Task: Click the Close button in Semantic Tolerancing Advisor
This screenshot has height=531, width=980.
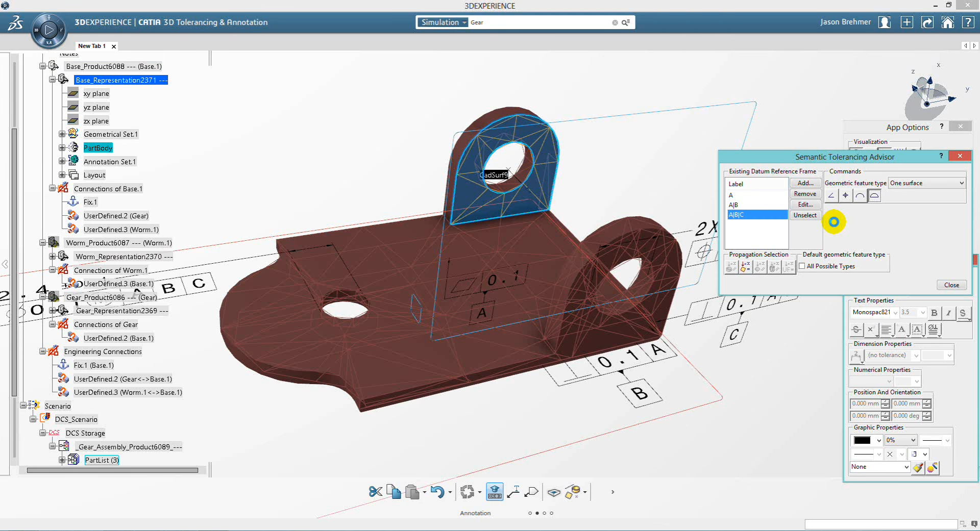Action: 951,285
